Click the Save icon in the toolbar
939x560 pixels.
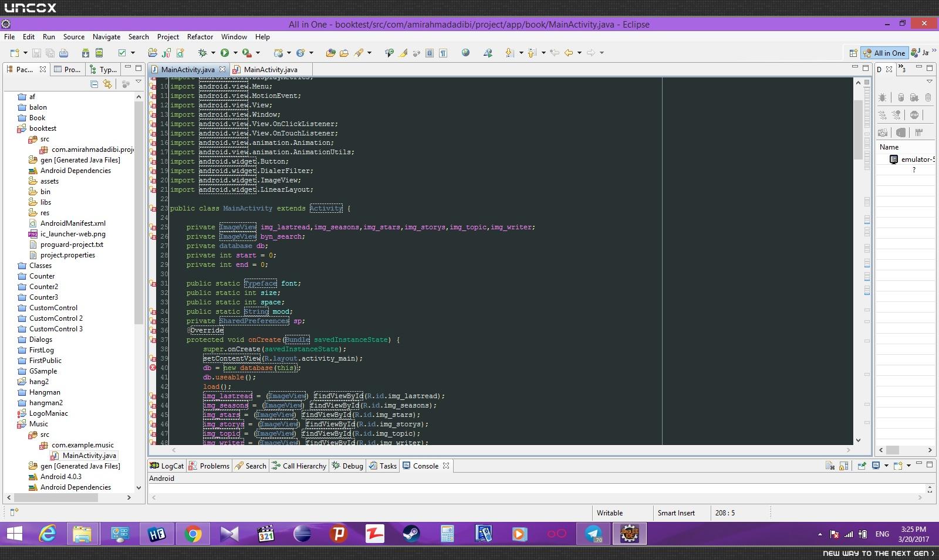(36, 53)
